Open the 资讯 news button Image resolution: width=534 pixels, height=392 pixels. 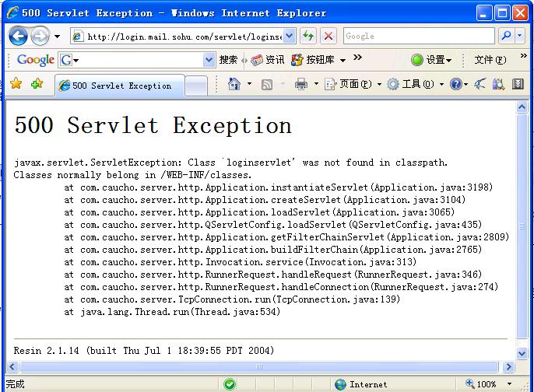coord(267,60)
